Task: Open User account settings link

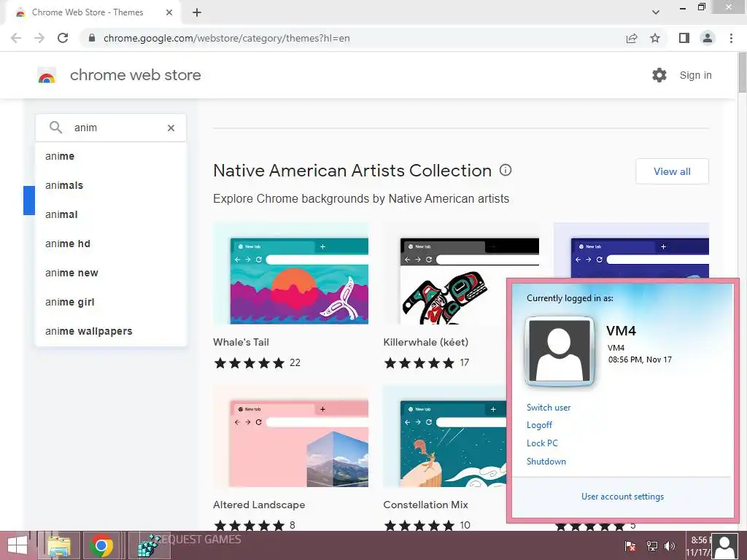Action: [x=622, y=496]
